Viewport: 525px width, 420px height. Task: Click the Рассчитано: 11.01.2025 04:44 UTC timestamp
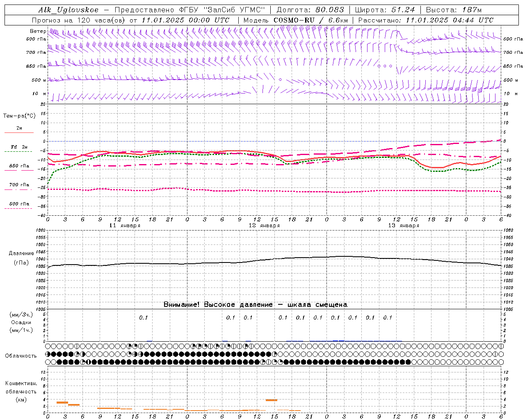click(426, 20)
